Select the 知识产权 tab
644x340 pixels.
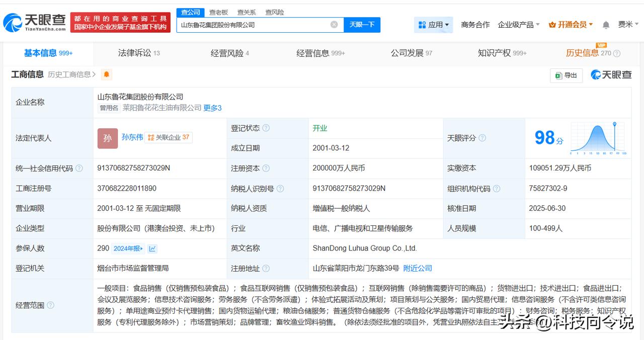(502, 53)
